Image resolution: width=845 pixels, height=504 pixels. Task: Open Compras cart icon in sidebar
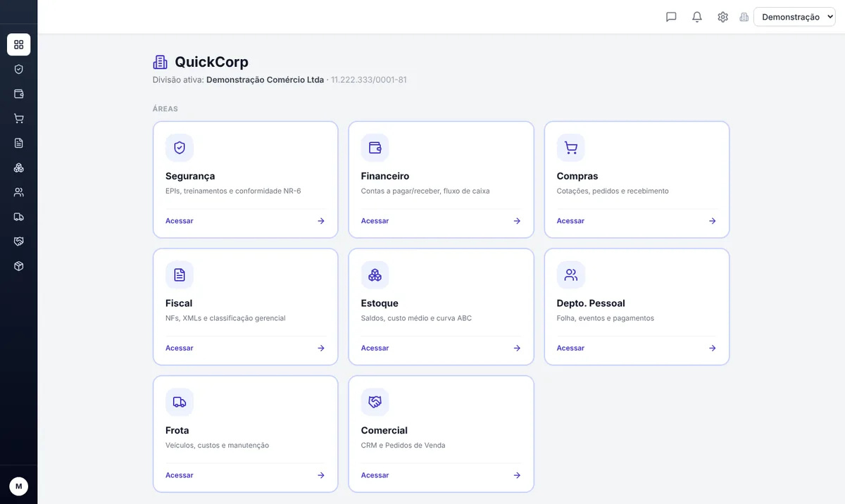[x=19, y=118]
